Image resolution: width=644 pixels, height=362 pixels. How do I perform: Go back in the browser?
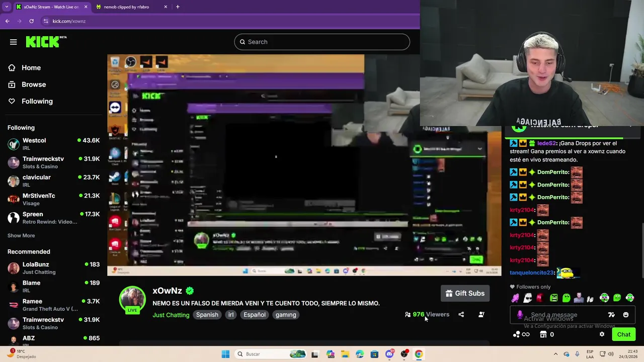(x=7, y=21)
